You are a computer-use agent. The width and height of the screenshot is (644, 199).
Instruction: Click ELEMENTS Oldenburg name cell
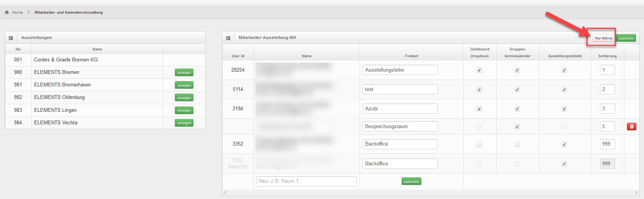click(x=97, y=97)
